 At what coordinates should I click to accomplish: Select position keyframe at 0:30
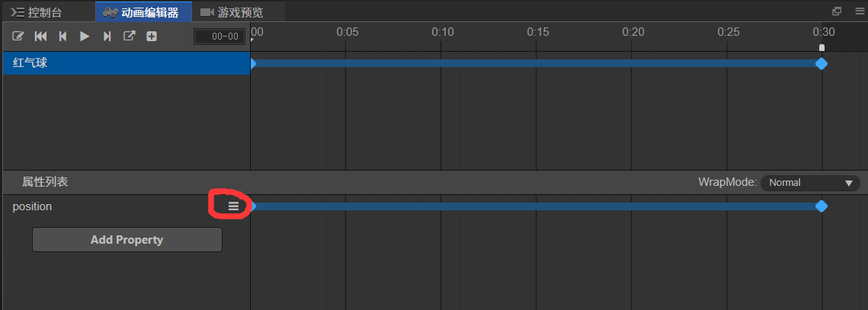click(822, 206)
